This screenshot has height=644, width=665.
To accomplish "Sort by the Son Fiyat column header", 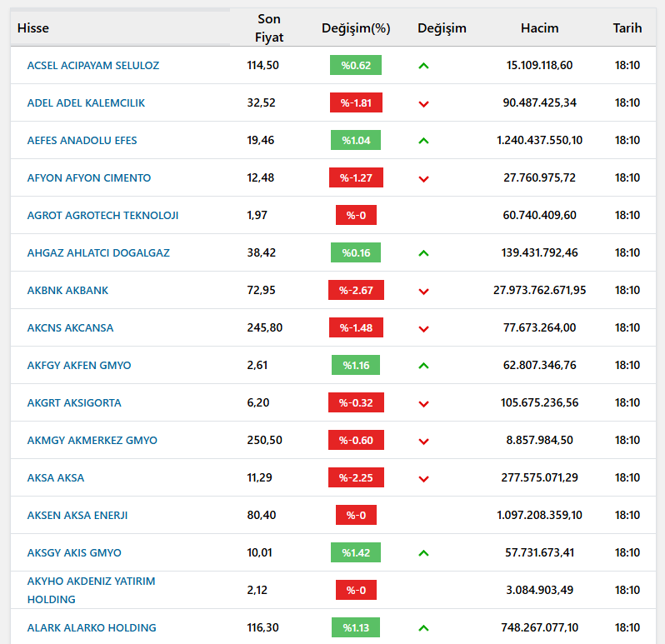I will (x=269, y=28).
